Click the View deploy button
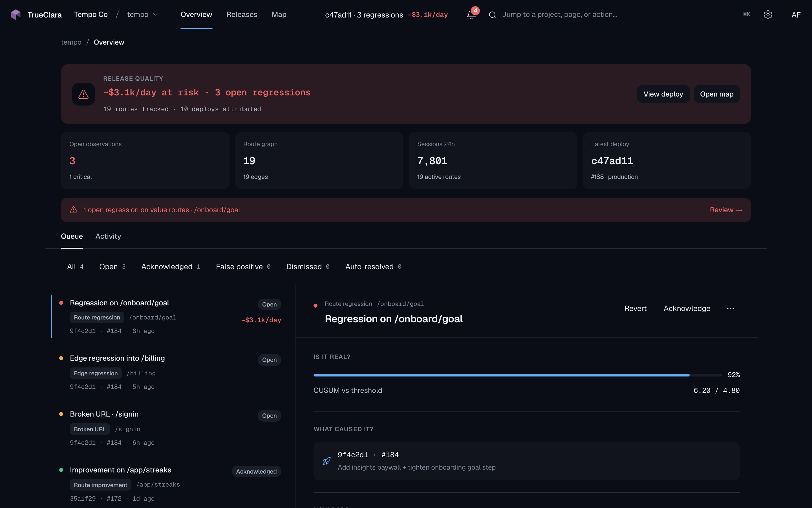Image resolution: width=812 pixels, height=508 pixels. pos(663,94)
